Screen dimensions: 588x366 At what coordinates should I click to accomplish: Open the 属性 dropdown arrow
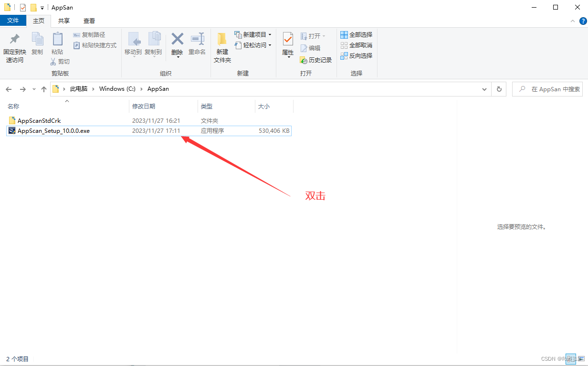click(288, 57)
